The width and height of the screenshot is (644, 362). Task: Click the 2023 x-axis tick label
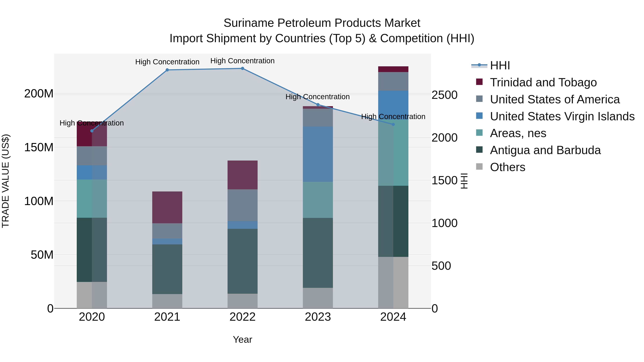tap(318, 317)
